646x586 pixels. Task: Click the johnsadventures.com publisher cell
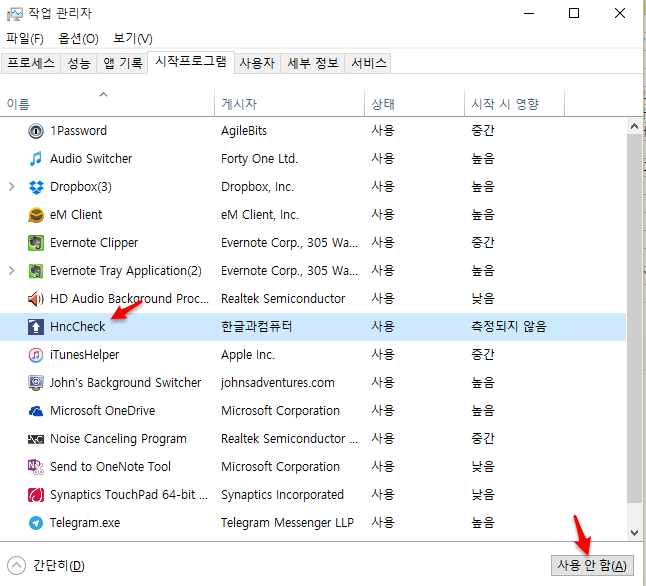coord(278,383)
